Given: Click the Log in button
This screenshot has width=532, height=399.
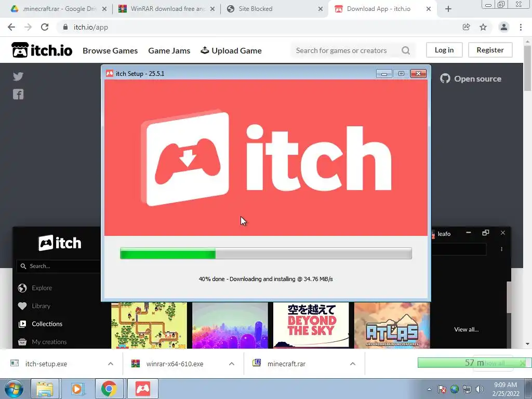Looking at the screenshot, I should pos(444,50).
